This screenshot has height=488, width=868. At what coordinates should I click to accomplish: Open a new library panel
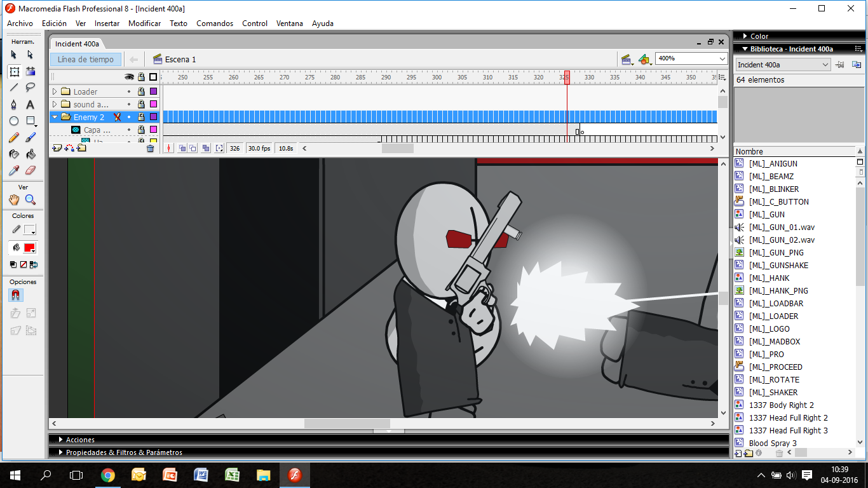click(857, 65)
